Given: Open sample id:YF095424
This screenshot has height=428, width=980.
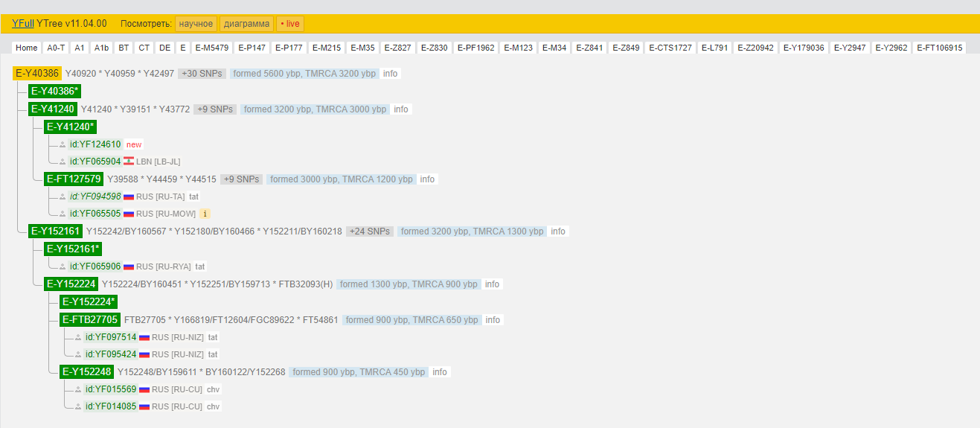Looking at the screenshot, I should (x=111, y=354).
